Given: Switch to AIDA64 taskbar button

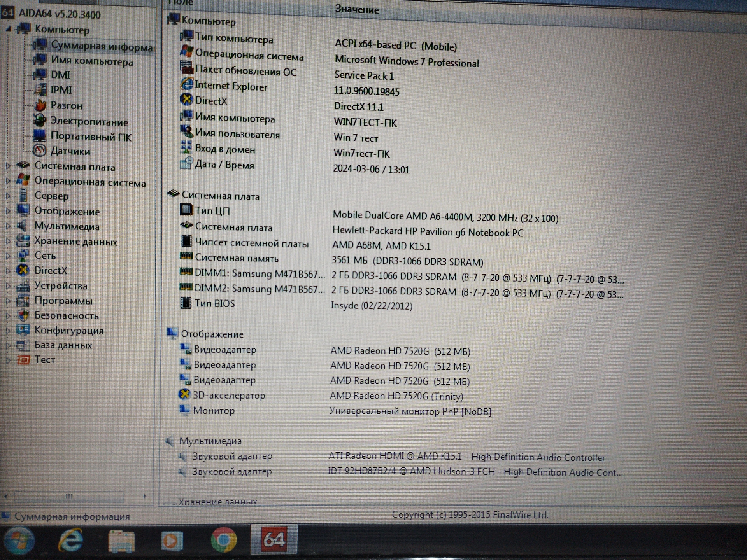Looking at the screenshot, I should 274,539.
